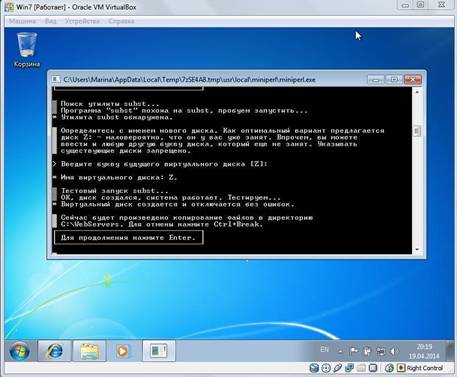Image resolution: width=457 pixels, height=377 pixels.
Task: Close the miniperl console window
Action: (x=413, y=80)
